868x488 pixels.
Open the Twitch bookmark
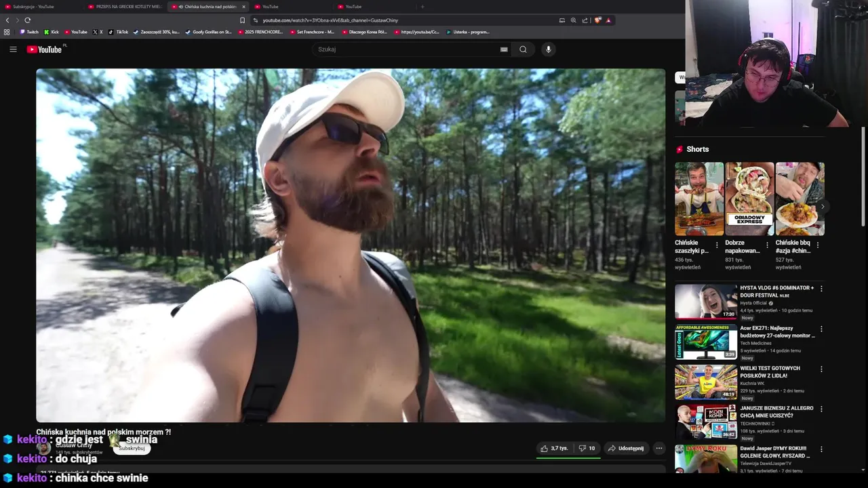tap(29, 32)
